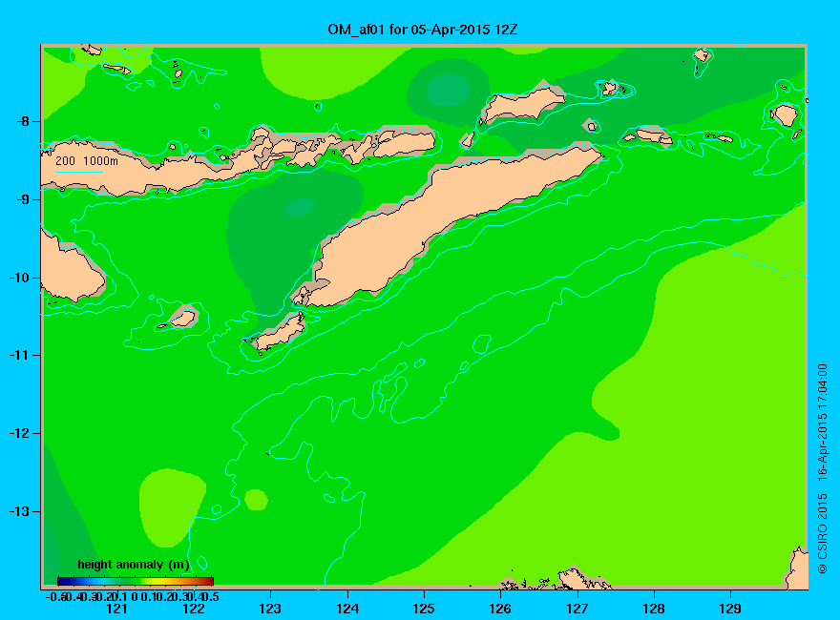Click the 'height anomaly (m)' legend label
The width and height of the screenshot is (840, 620).
(x=134, y=565)
